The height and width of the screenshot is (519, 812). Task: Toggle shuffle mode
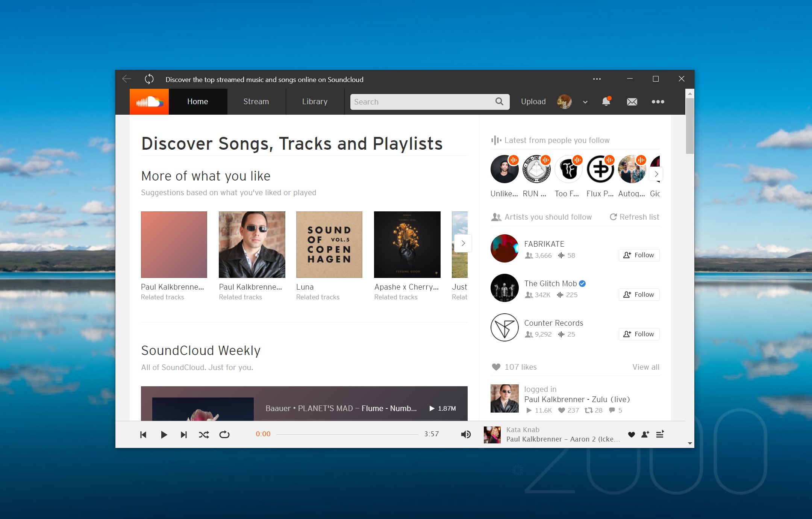click(204, 435)
